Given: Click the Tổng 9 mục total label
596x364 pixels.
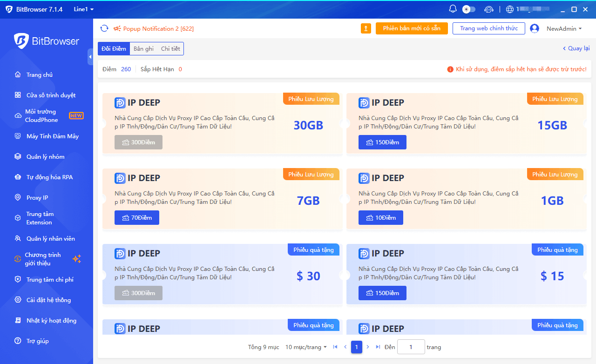Looking at the screenshot, I should pos(264,347).
